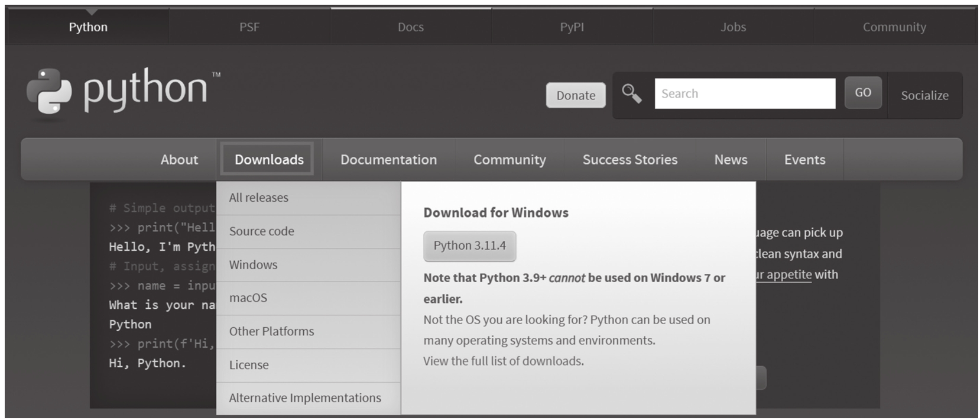Follow the 'View the full list of downloads' link
The image size is (980, 420).
503,361
